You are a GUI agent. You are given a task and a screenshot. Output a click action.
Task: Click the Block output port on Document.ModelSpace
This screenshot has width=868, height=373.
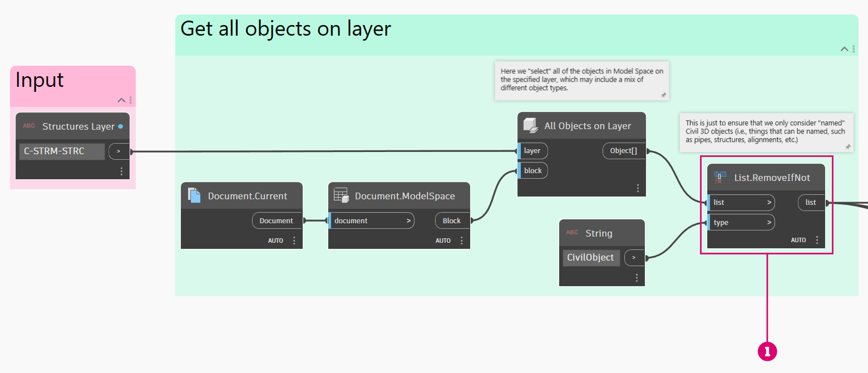(x=452, y=221)
